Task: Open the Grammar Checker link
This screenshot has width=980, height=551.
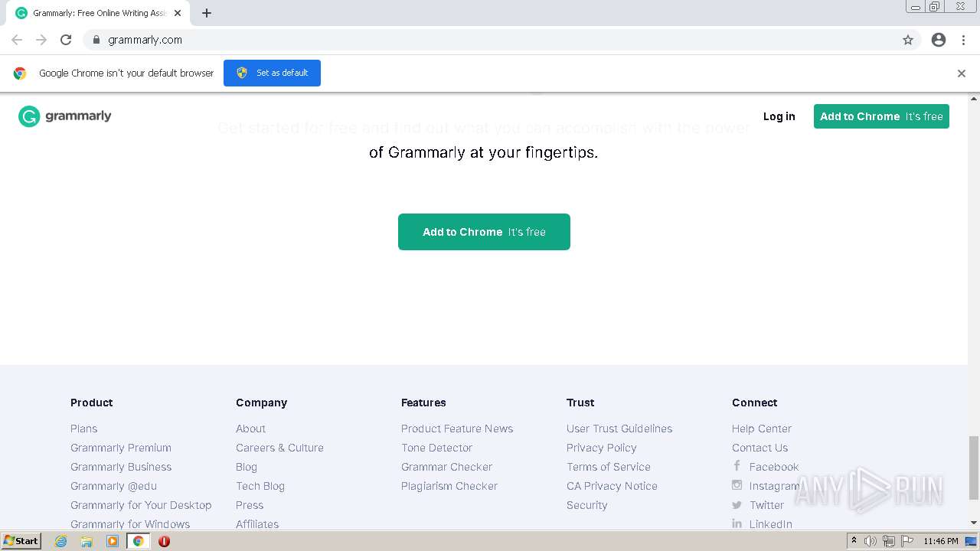Action: point(446,467)
